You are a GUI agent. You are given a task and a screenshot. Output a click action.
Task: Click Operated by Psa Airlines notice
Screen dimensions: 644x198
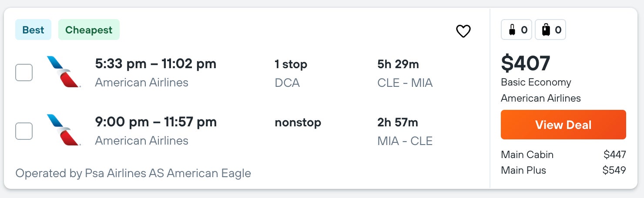(133, 173)
